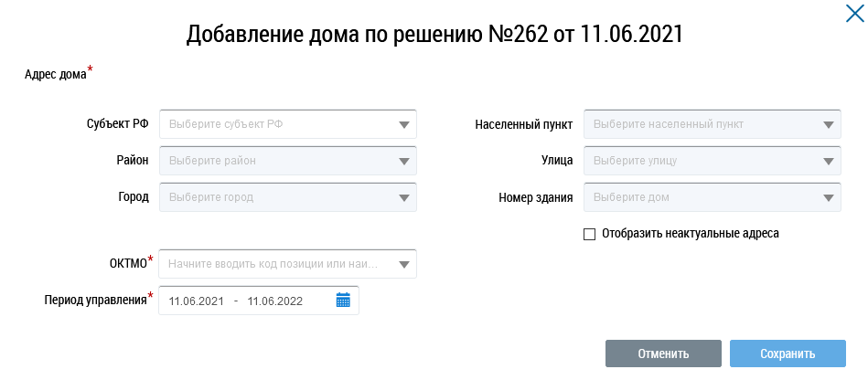The height and width of the screenshot is (380, 868).
Task: Click the Сохранить button
Action: point(788,354)
